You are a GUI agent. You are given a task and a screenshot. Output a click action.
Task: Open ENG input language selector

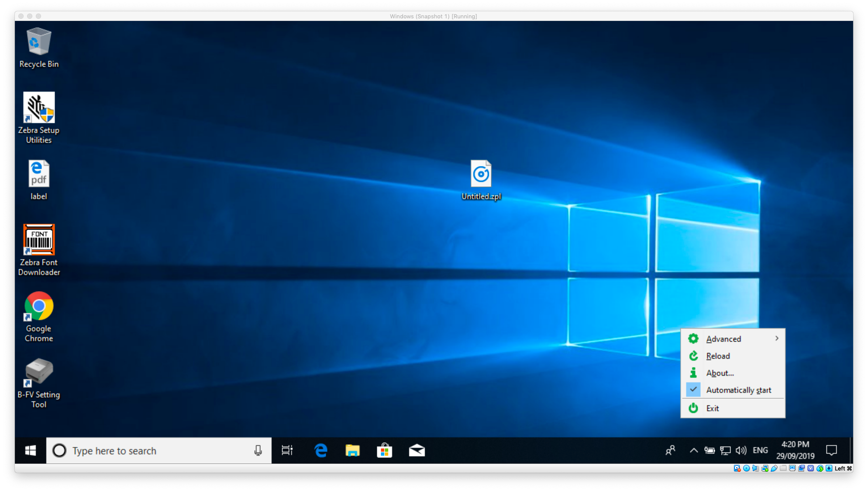click(x=760, y=450)
